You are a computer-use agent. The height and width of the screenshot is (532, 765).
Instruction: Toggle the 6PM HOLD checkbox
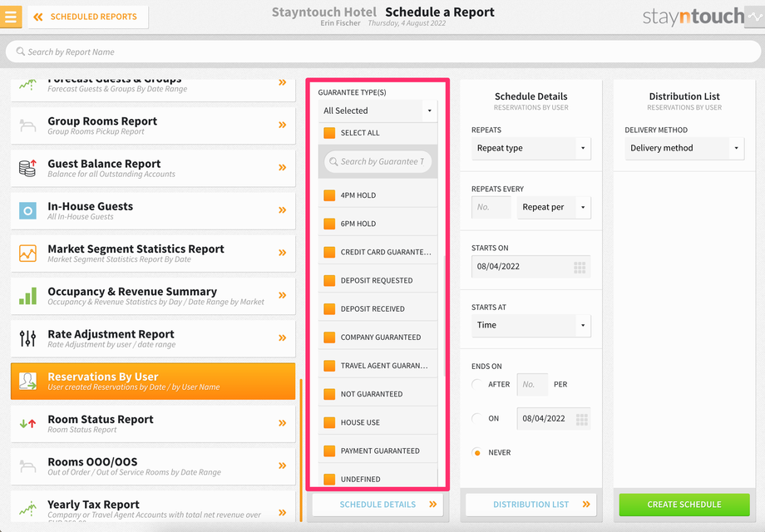tap(329, 224)
